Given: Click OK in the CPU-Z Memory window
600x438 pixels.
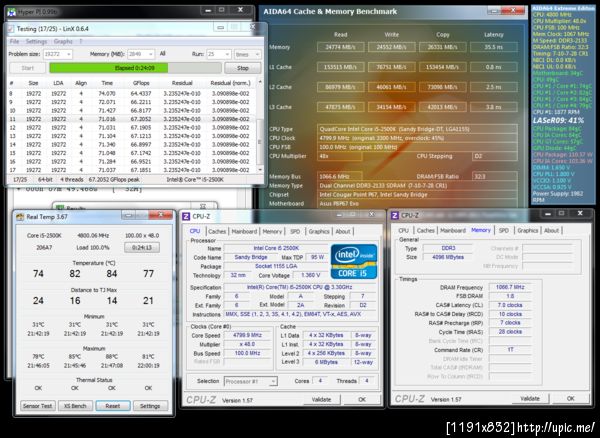Looking at the screenshot, I should (571, 398).
